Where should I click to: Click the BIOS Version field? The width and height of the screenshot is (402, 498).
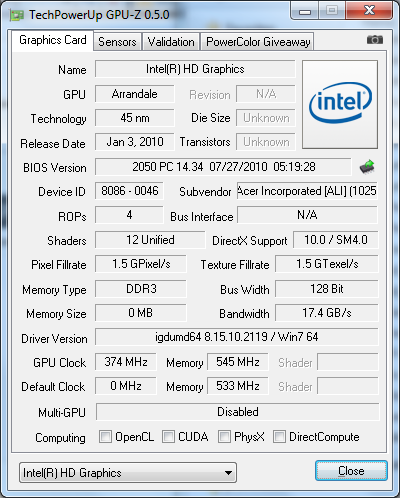pyautogui.click(x=223, y=167)
